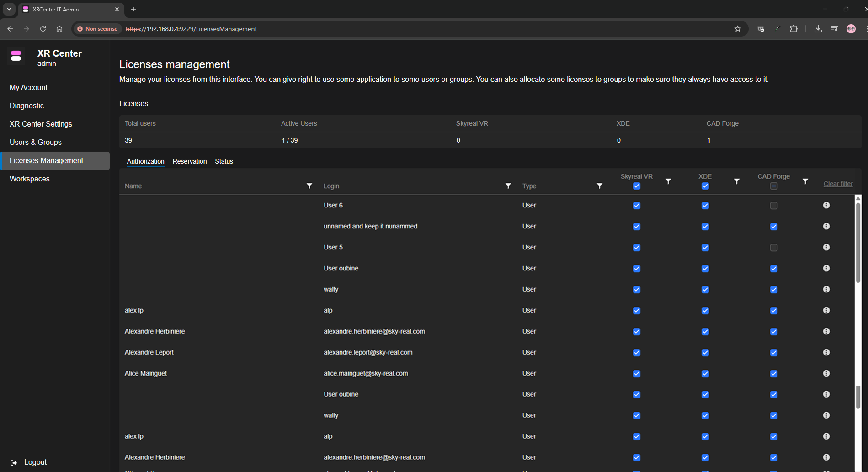Viewport: 868px width, 472px height.
Task: Click info icon for Alice Mainguet row
Action: [x=826, y=374]
